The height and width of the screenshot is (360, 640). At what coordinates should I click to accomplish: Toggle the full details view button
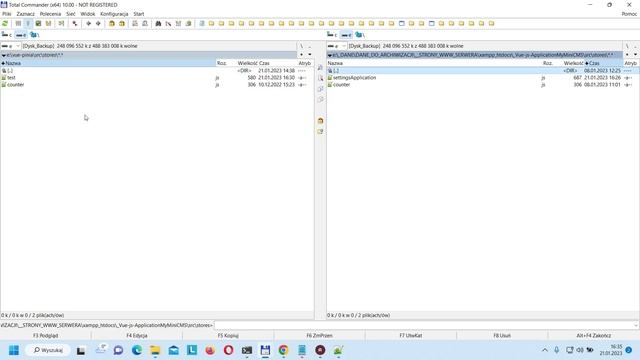point(28,24)
